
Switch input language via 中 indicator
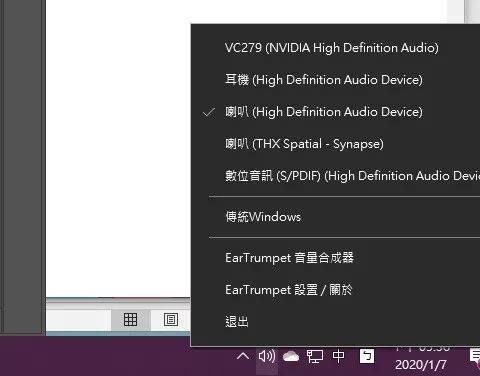click(x=338, y=356)
